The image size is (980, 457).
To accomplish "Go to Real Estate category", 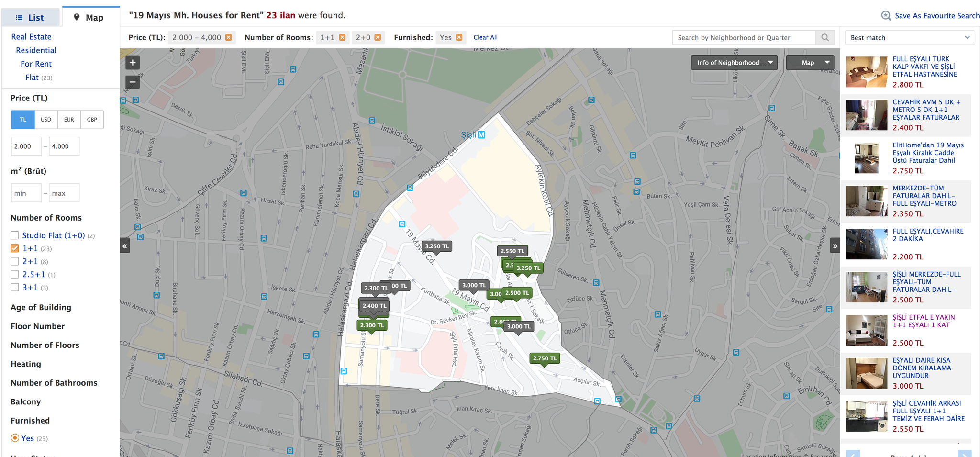I will (31, 37).
